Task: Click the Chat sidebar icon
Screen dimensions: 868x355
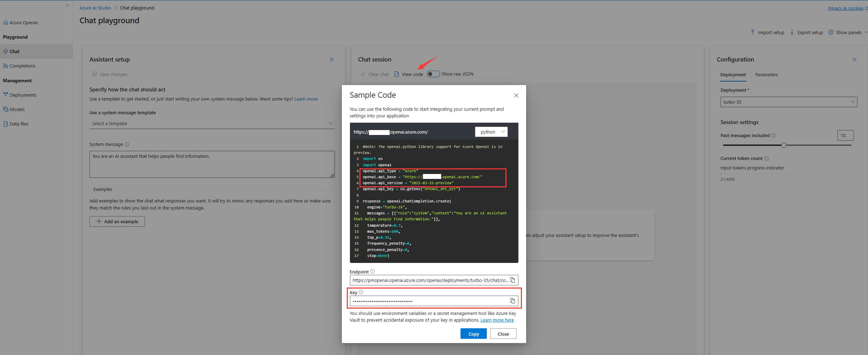Action: [6, 51]
